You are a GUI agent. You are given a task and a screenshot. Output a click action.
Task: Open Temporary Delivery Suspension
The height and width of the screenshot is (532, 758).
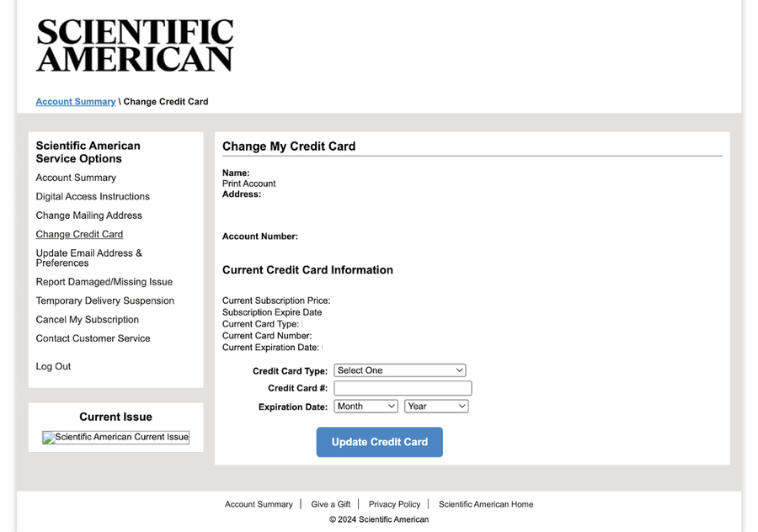tap(104, 301)
